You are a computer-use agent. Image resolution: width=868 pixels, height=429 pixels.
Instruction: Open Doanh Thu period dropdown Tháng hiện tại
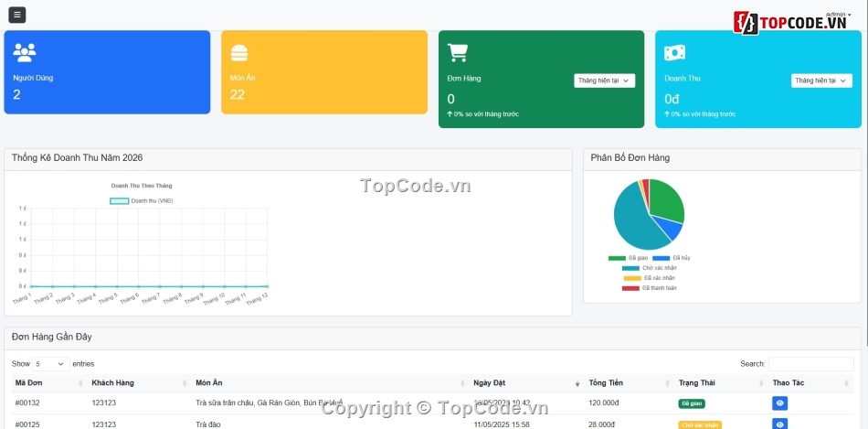821,80
